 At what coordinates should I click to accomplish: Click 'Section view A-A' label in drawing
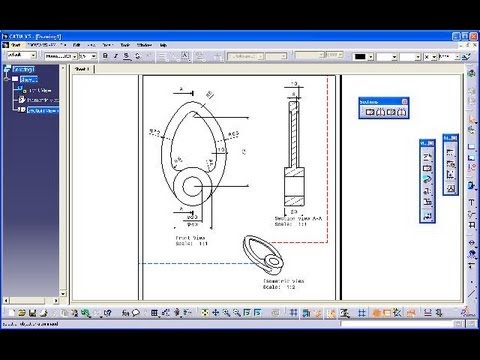pos(298,218)
